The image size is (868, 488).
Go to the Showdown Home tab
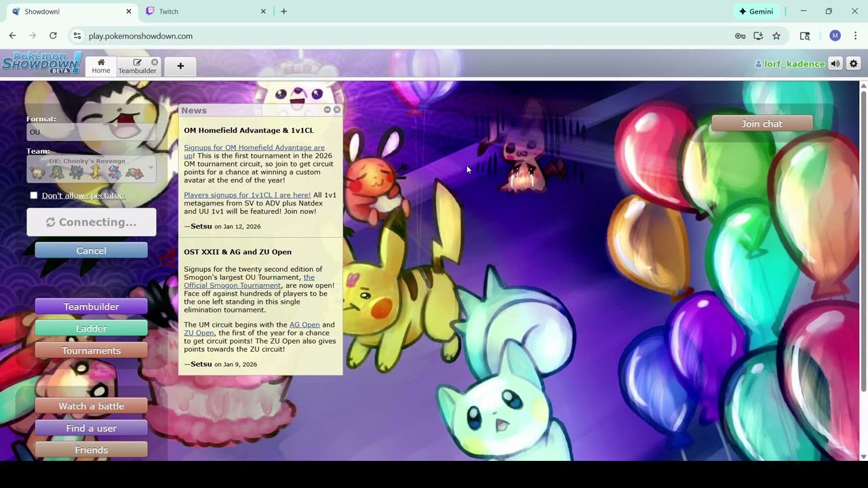(x=100, y=66)
